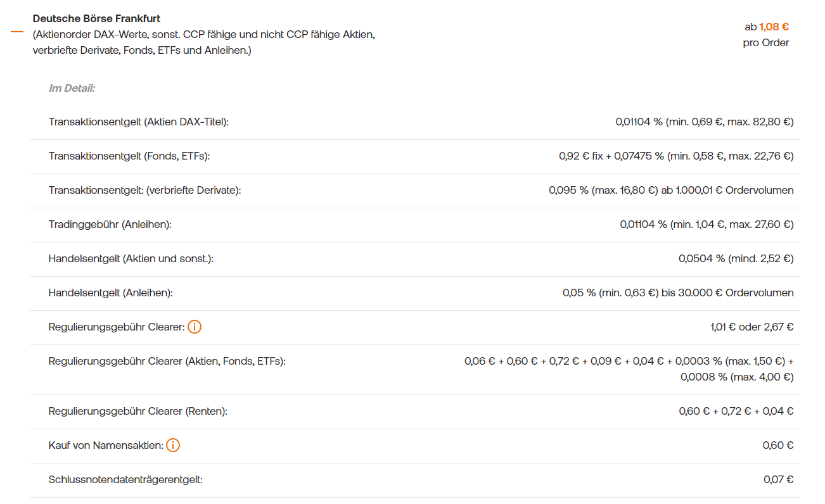Screen dimensions: 825x504
Task: Click the 0,60 € + 0,72 € + 0,04 € value
Action: click(x=736, y=411)
